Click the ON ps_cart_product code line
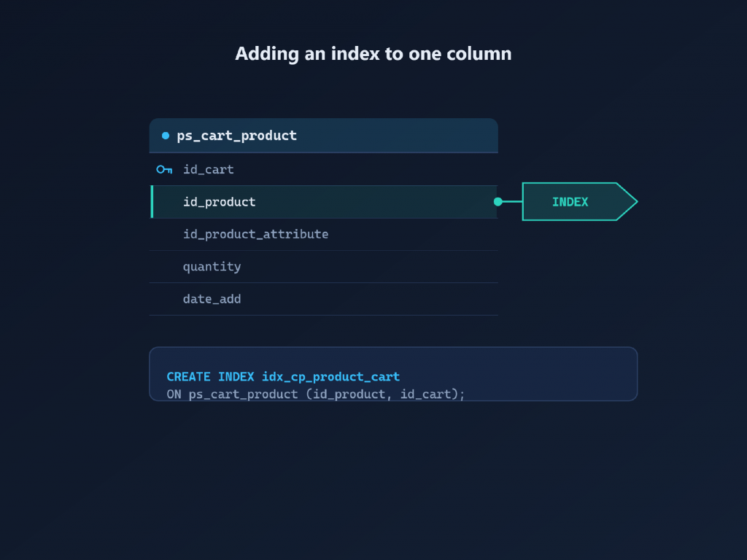This screenshot has width=747, height=560. (x=315, y=394)
